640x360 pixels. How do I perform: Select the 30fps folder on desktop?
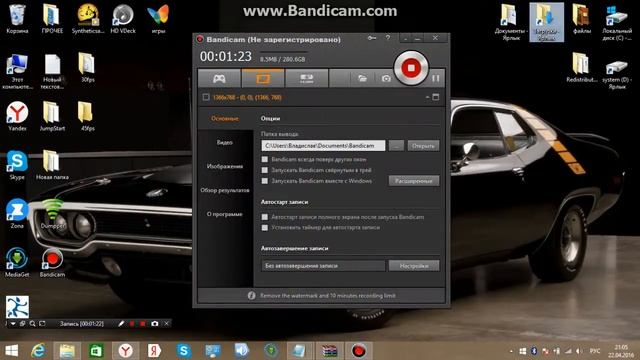(87, 67)
